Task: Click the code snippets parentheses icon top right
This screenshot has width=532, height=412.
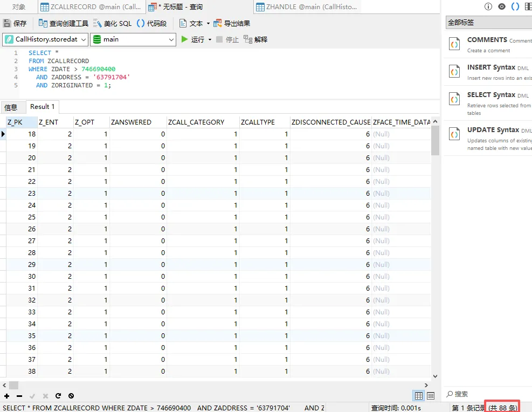Action: coord(515,6)
